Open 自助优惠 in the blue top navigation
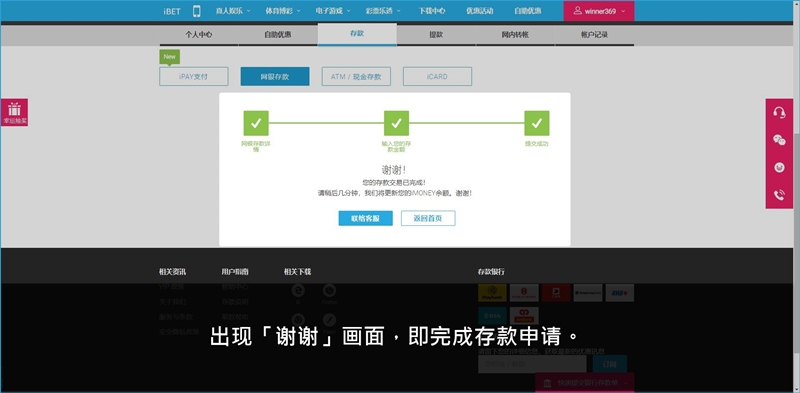 pos(528,11)
